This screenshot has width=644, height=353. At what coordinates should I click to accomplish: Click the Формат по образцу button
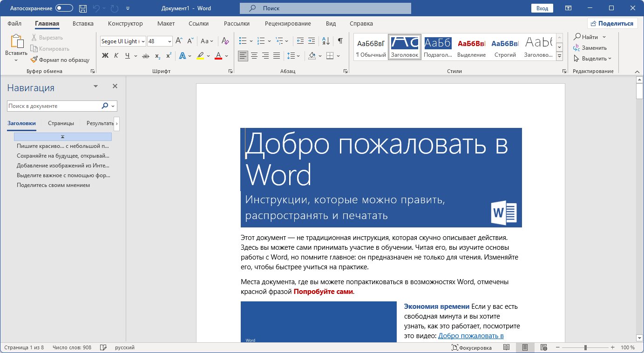[60, 60]
